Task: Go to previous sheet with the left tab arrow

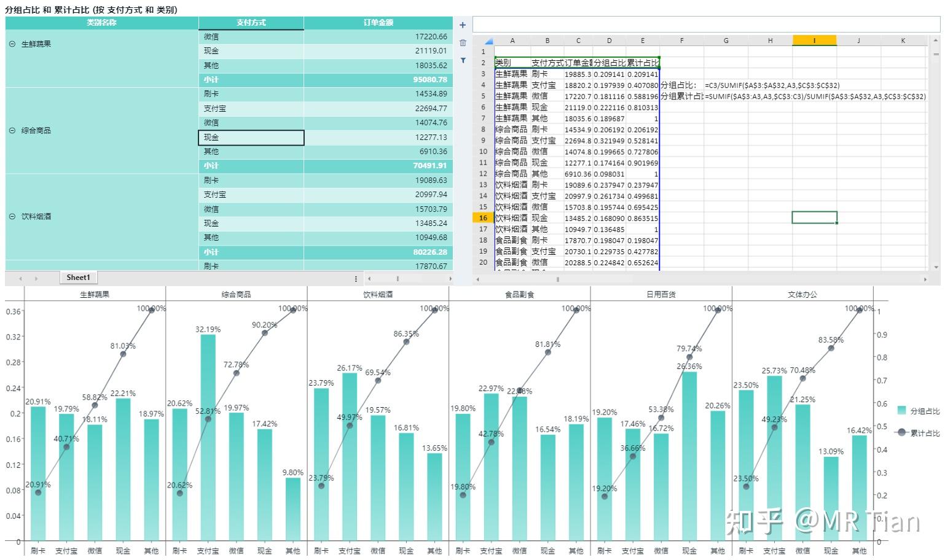Action: [x=21, y=278]
